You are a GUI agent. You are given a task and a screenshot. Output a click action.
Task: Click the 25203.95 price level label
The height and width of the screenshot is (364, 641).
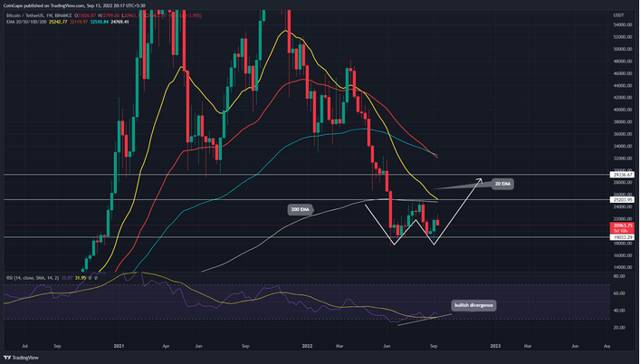click(620, 199)
